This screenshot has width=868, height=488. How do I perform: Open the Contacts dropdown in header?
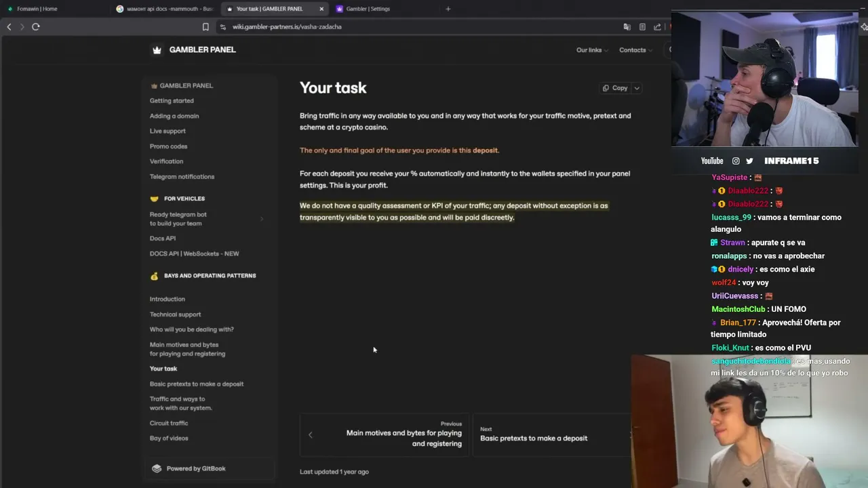[x=635, y=50]
